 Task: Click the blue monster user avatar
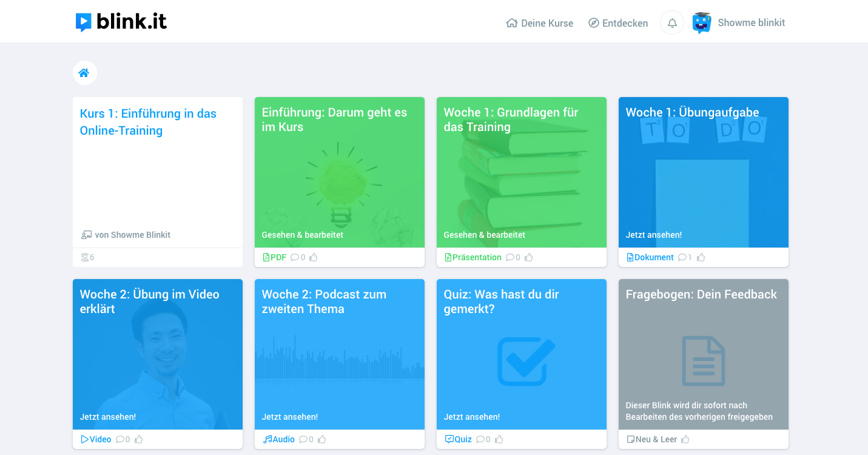pos(702,22)
